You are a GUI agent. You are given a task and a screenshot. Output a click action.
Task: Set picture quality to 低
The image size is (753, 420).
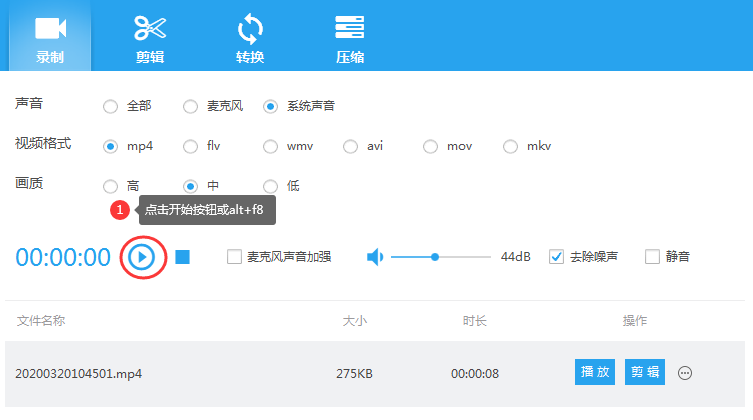270,186
